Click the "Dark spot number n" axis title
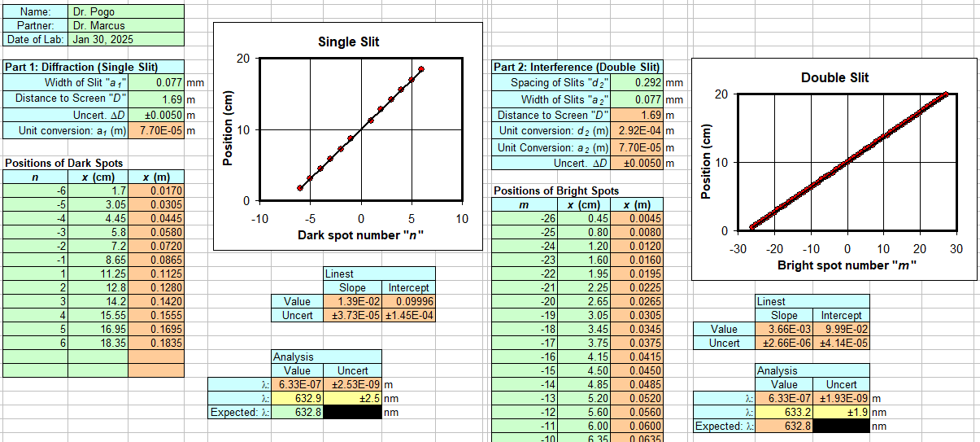The image size is (980, 442). click(360, 235)
